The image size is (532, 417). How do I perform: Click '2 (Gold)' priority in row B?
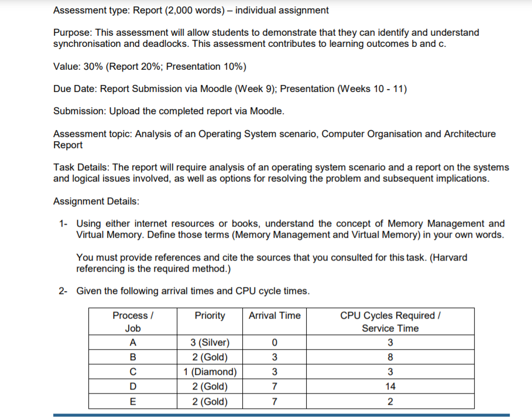click(x=210, y=357)
